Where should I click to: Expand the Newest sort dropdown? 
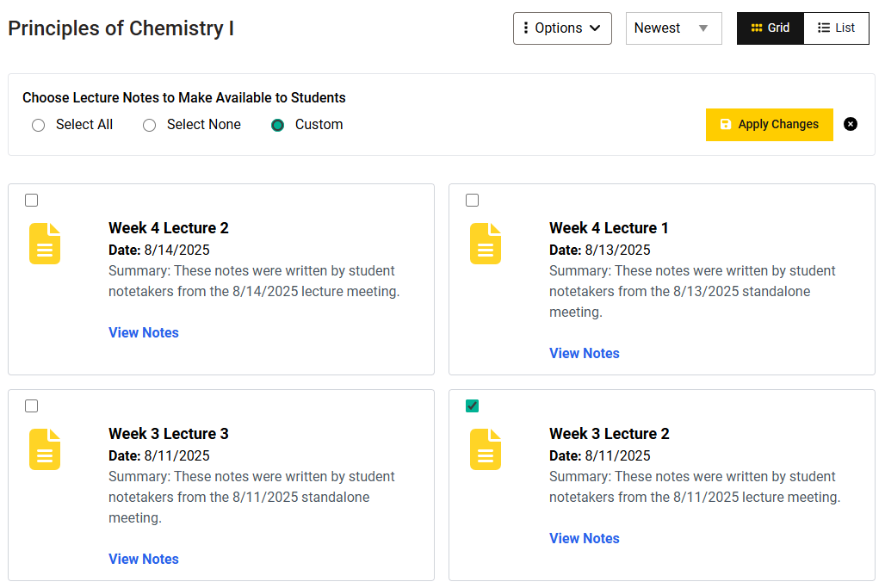(x=673, y=28)
